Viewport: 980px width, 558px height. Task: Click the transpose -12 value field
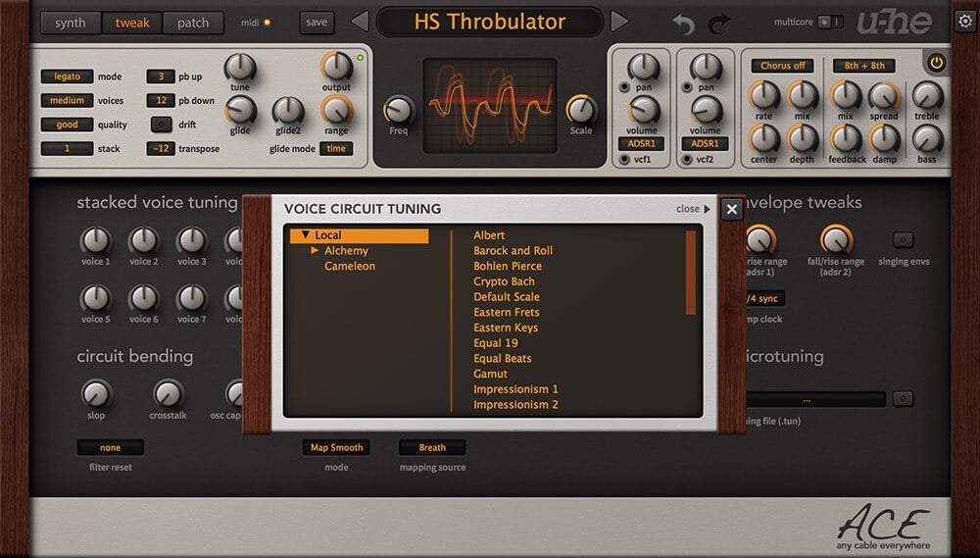click(161, 149)
